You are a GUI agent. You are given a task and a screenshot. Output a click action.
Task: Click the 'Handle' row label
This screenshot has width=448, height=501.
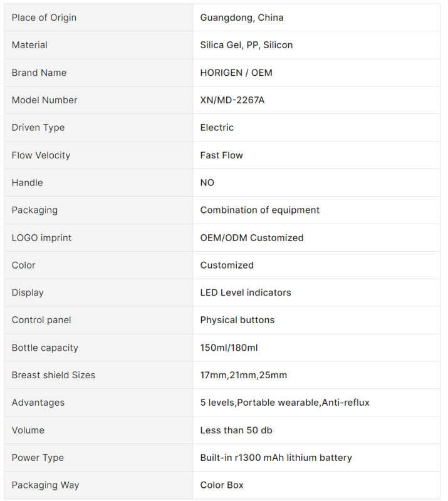[28, 183]
